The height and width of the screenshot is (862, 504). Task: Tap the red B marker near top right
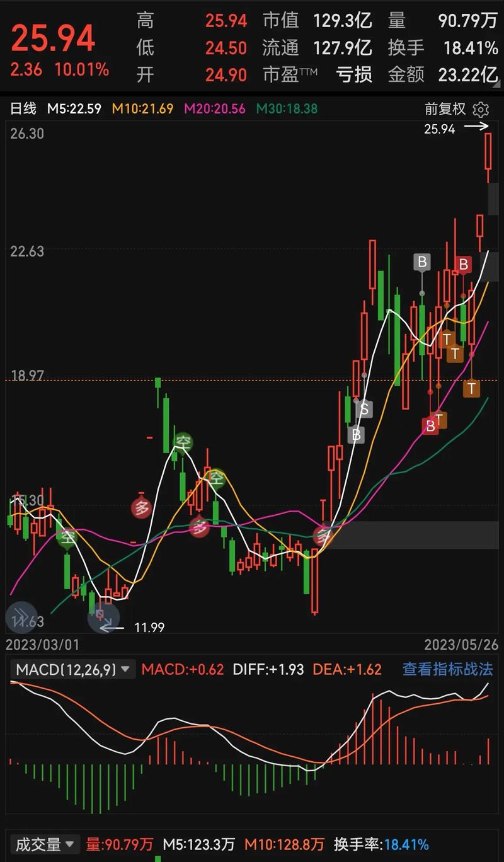(464, 265)
